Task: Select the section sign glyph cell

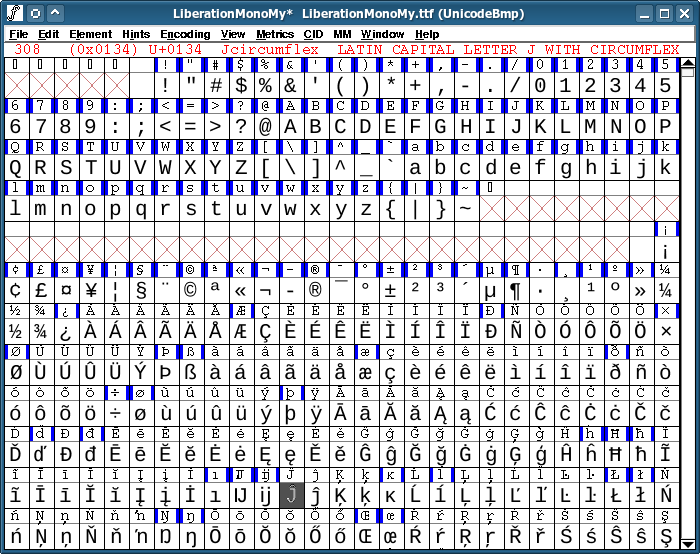Action: click(x=141, y=291)
